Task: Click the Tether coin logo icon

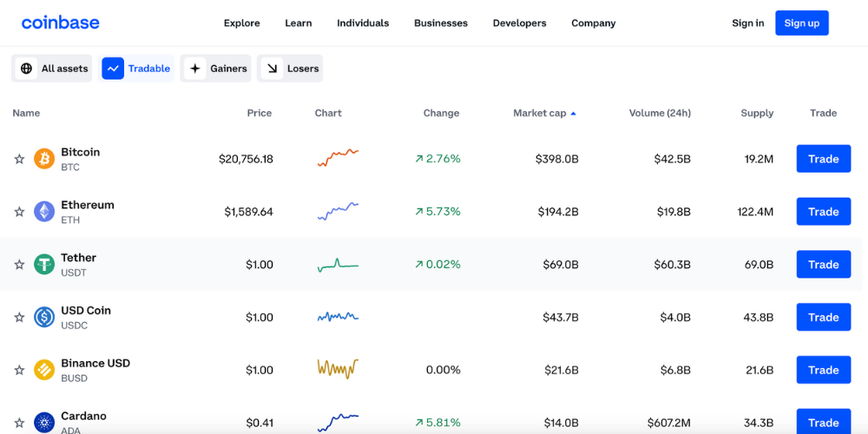Action: (x=44, y=265)
